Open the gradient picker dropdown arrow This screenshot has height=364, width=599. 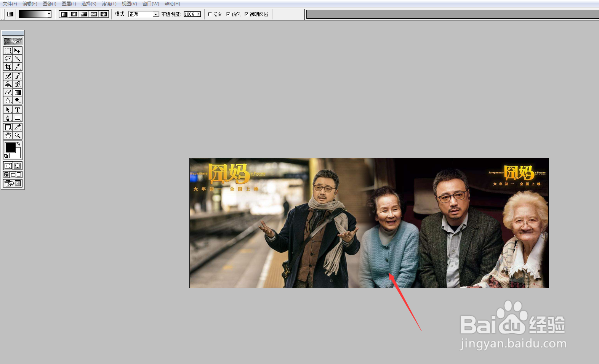click(x=49, y=14)
